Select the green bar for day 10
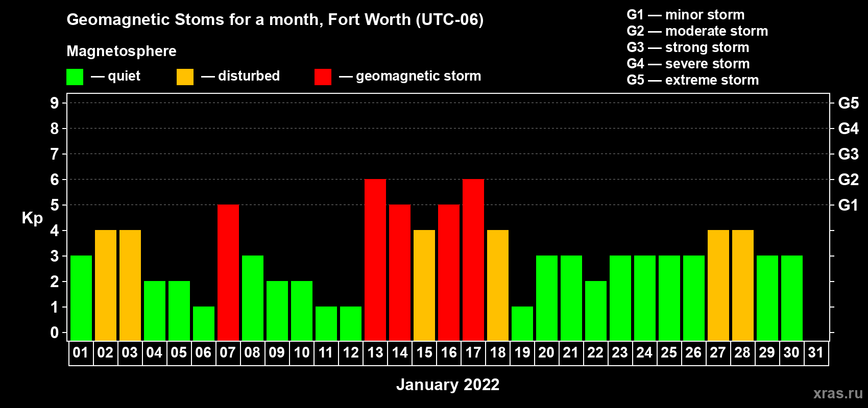Viewport: 868px width, 408px height. (x=302, y=311)
